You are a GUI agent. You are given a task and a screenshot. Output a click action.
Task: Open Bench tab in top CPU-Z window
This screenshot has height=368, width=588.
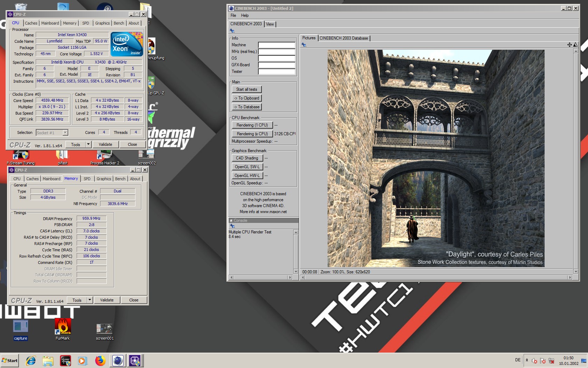[x=119, y=23]
